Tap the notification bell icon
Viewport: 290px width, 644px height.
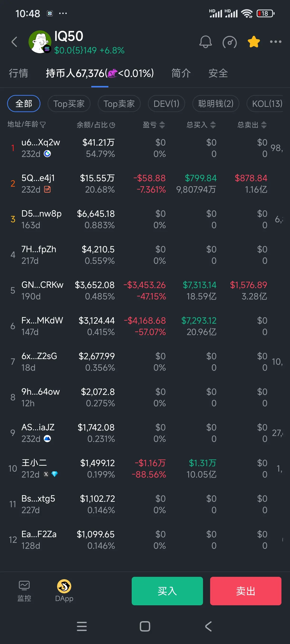pos(205,42)
